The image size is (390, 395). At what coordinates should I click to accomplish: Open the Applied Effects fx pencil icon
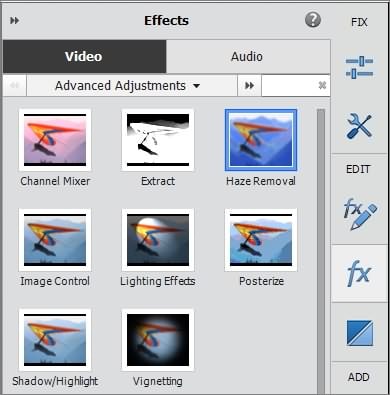coord(359,214)
